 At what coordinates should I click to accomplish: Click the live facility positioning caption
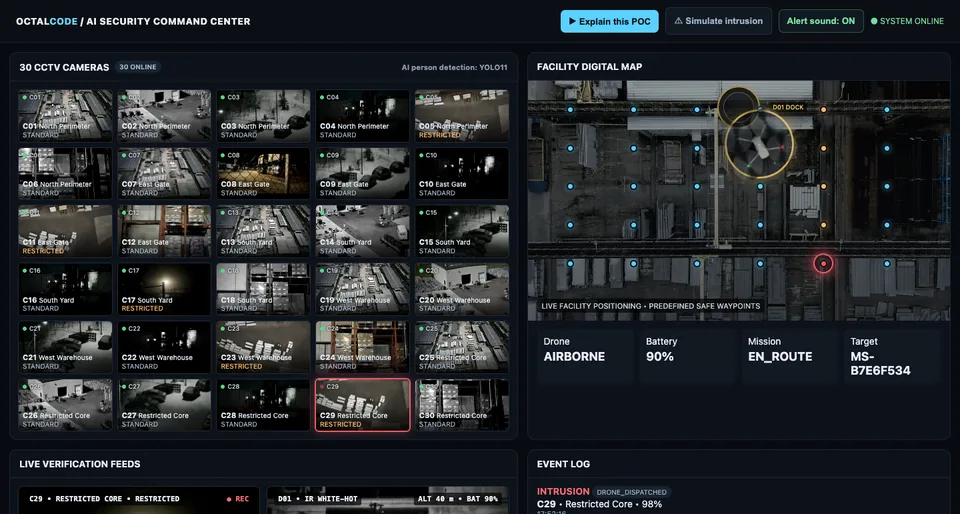(651, 306)
